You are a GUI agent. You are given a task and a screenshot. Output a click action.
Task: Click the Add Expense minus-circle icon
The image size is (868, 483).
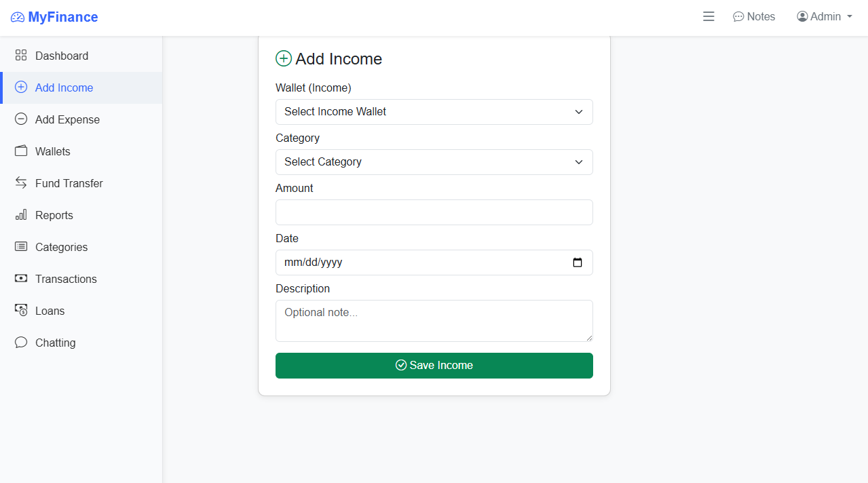(21, 119)
